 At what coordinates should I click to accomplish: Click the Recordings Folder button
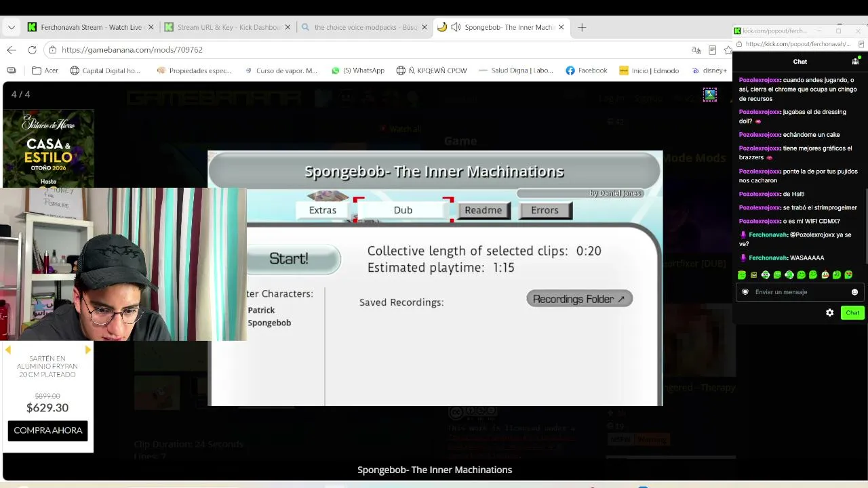pos(579,299)
